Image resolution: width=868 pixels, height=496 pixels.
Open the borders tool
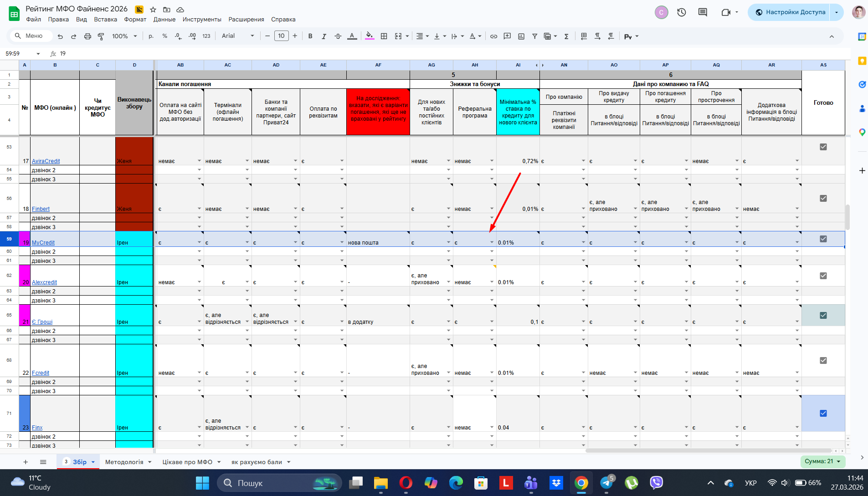tap(384, 36)
